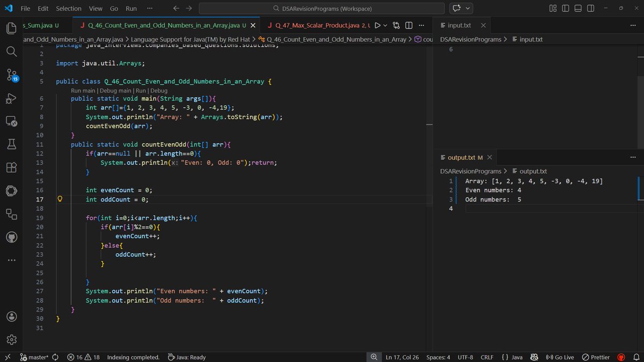
Task: Open the Manage gear menu
Action: pyautogui.click(x=12, y=339)
